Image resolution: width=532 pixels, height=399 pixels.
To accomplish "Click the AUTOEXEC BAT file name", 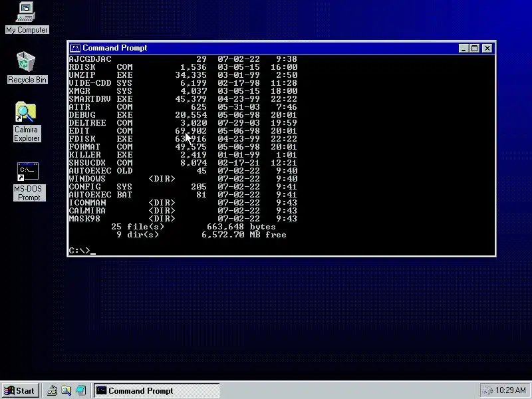I will click(x=101, y=194).
